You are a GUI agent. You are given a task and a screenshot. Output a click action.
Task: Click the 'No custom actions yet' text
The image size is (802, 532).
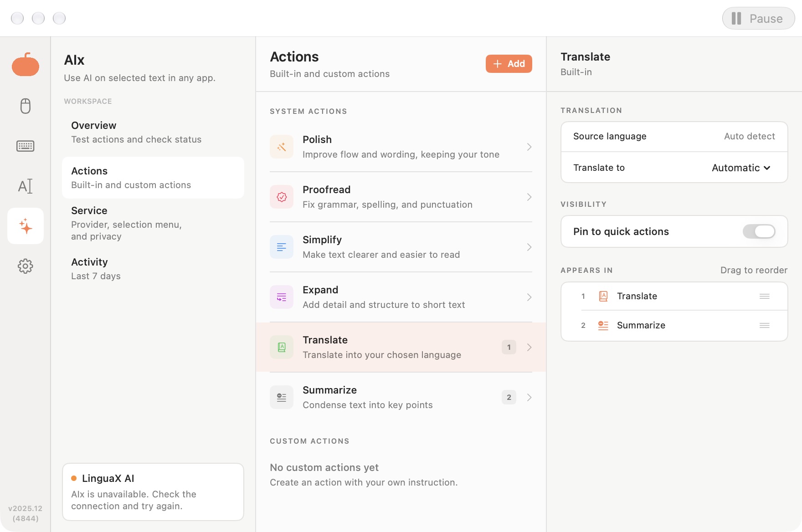click(324, 467)
